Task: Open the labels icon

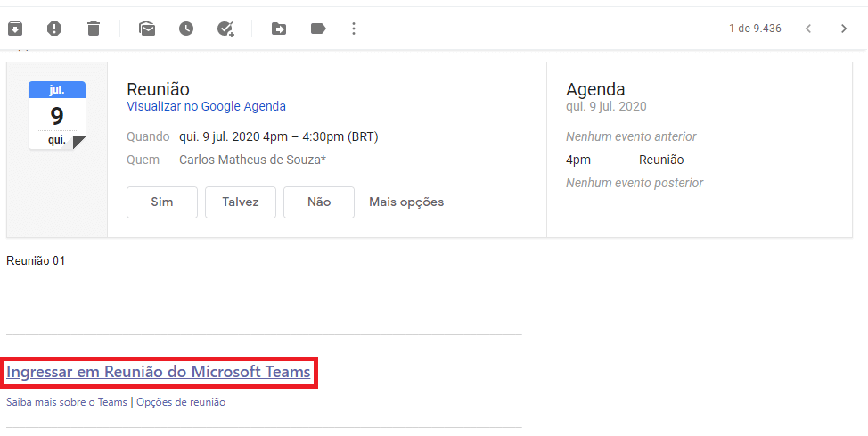Action: tap(318, 29)
